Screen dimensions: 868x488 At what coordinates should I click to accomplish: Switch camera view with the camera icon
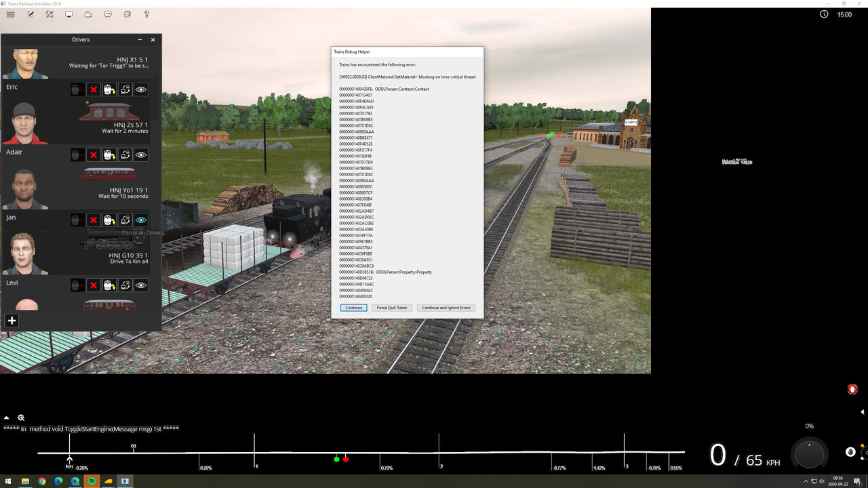[x=87, y=14]
